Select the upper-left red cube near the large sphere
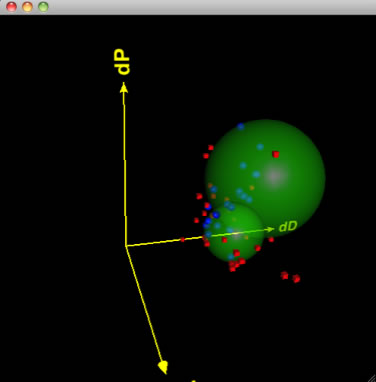This screenshot has height=382, width=376. tap(211, 147)
